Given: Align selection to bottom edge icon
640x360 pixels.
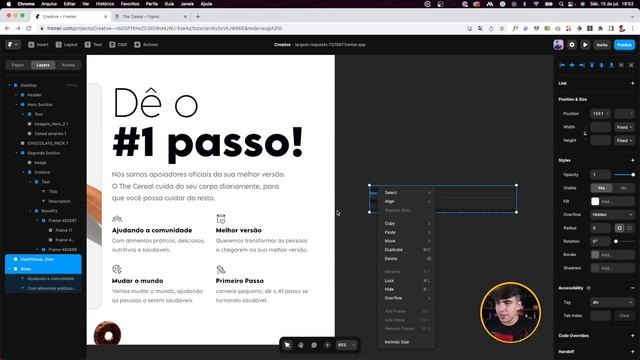Looking at the screenshot, I should (611, 65).
